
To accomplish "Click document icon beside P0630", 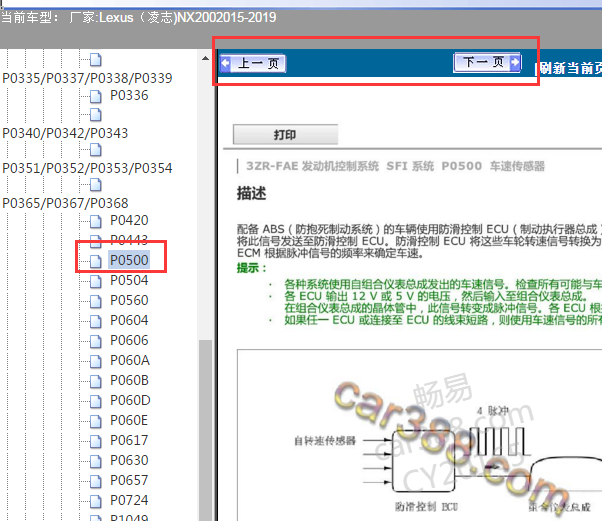I will point(96,461).
